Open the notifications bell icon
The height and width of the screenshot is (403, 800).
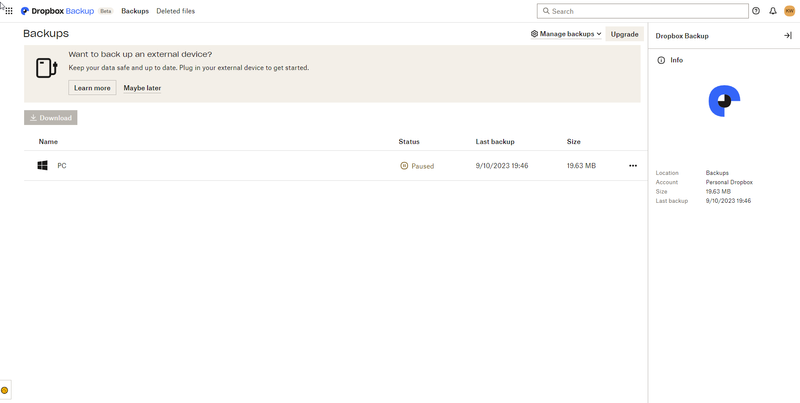coord(773,11)
